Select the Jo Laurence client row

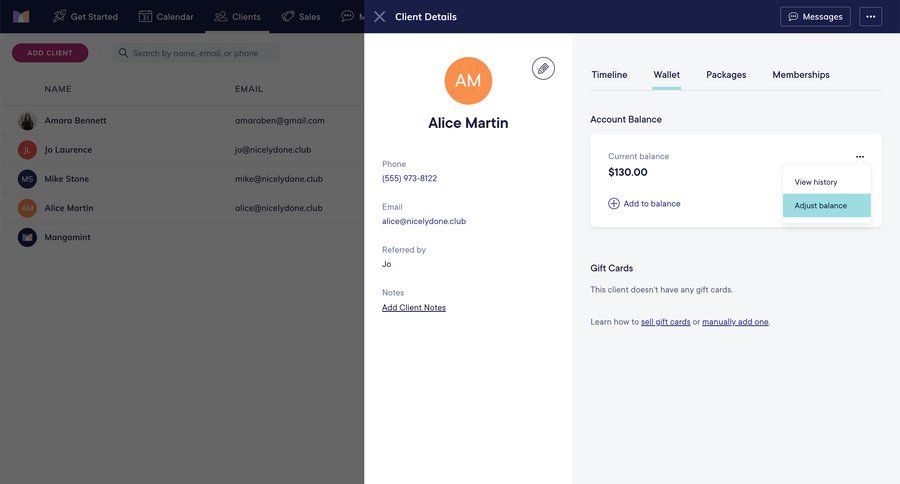pyautogui.click(x=182, y=150)
